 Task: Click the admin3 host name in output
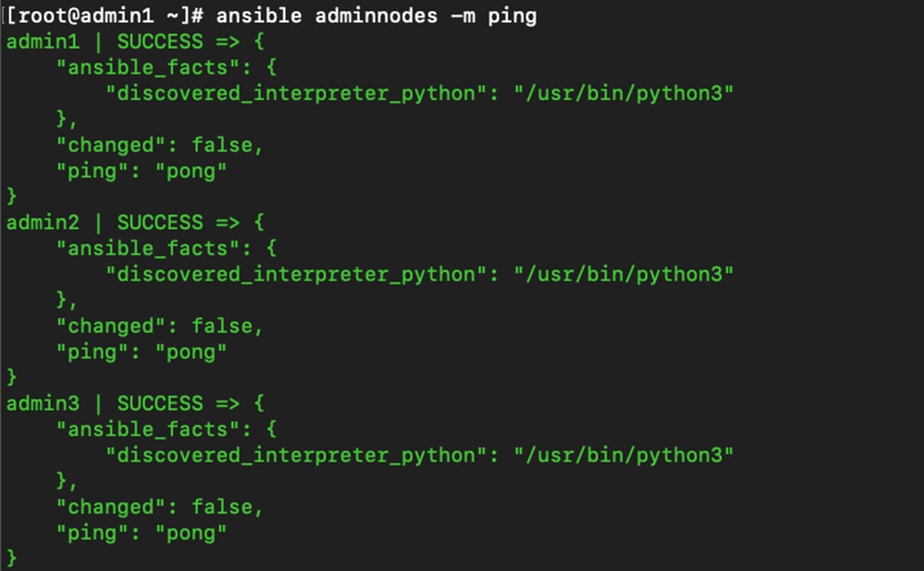(43, 403)
